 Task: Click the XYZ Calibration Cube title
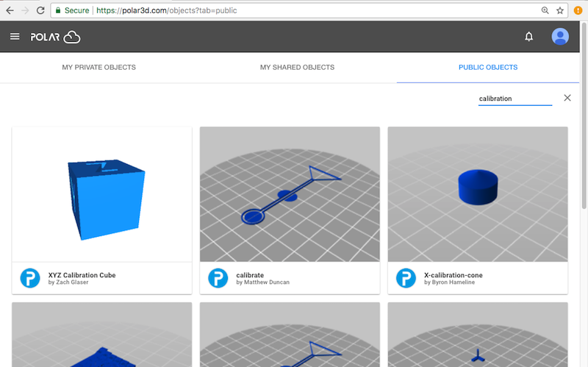[82, 275]
